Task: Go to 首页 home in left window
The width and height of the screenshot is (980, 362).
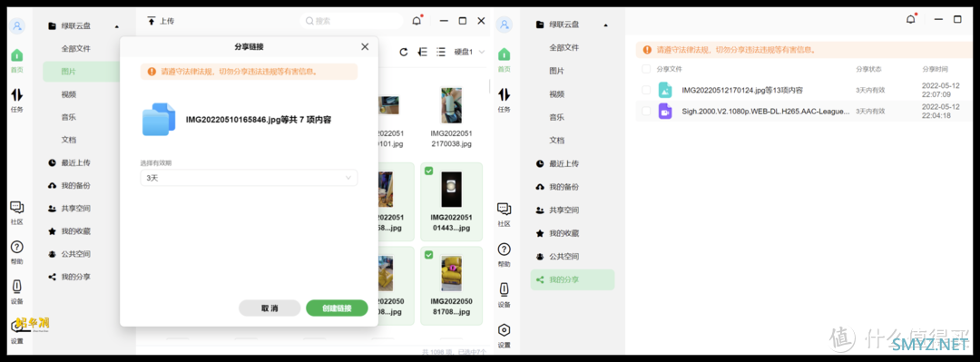Action: click(17, 60)
